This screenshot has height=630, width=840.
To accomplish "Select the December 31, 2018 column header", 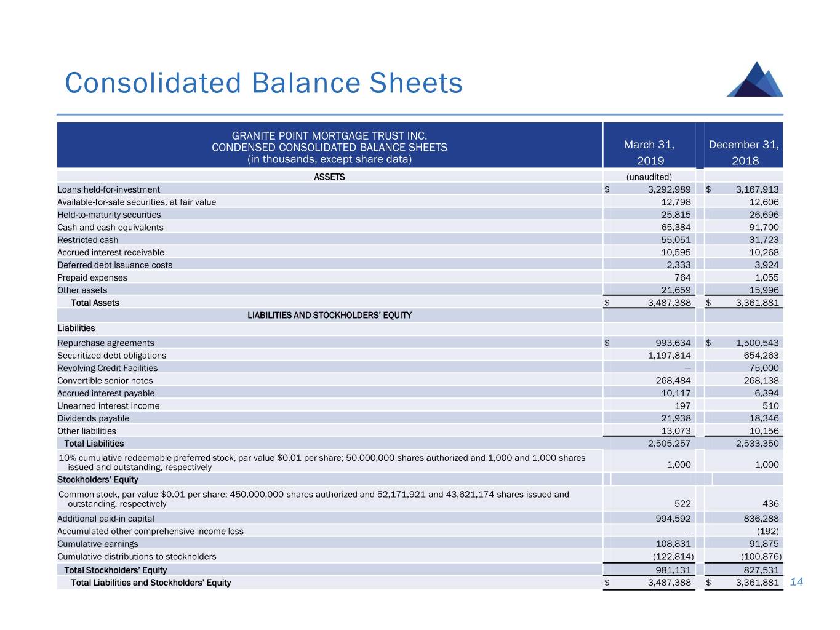I will tap(743, 152).
